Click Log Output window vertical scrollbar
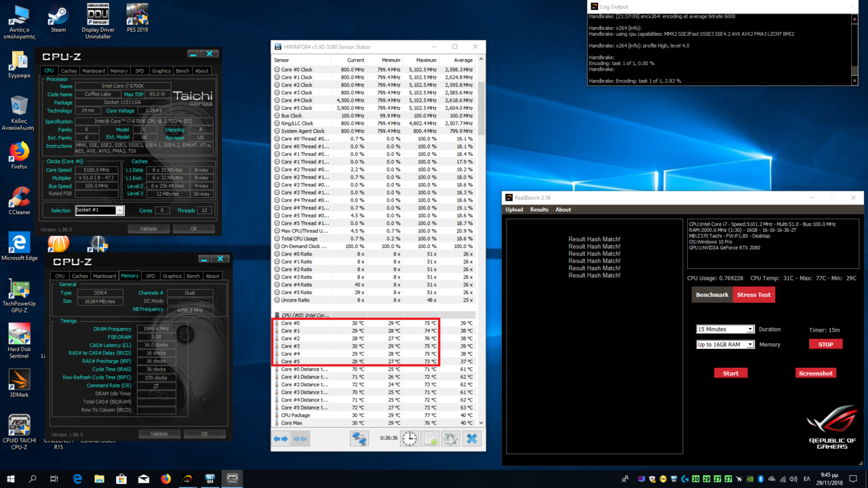Image resolution: width=868 pixels, height=488 pixels. point(854,48)
